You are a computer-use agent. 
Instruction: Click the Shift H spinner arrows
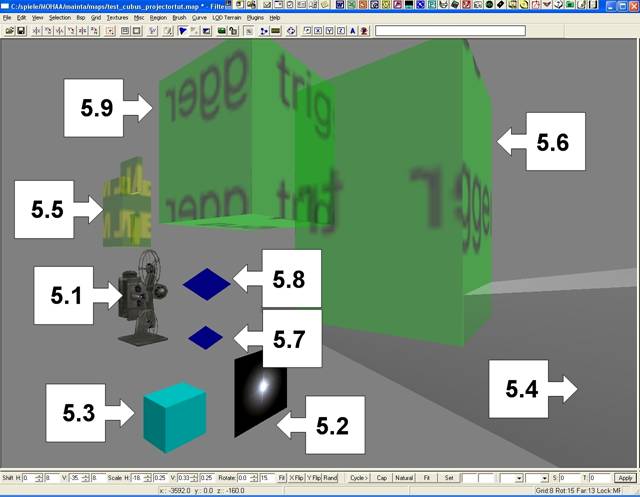tap(39, 478)
